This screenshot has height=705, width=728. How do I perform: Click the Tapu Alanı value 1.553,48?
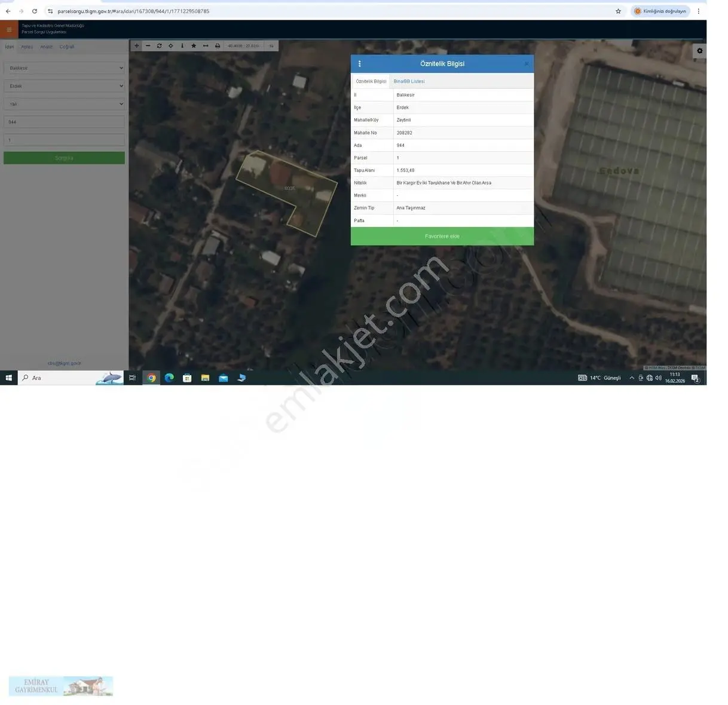pos(406,170)
